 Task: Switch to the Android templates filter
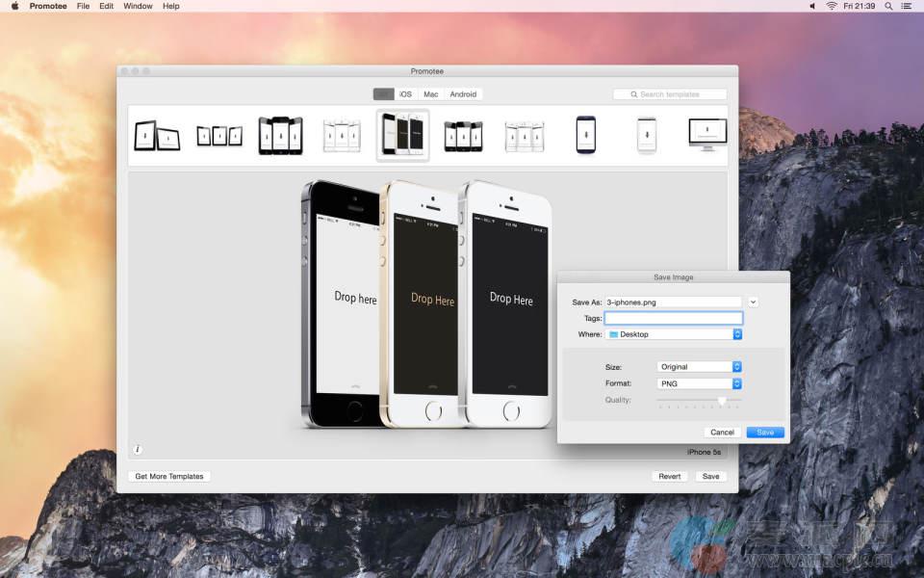pos(463,94)
